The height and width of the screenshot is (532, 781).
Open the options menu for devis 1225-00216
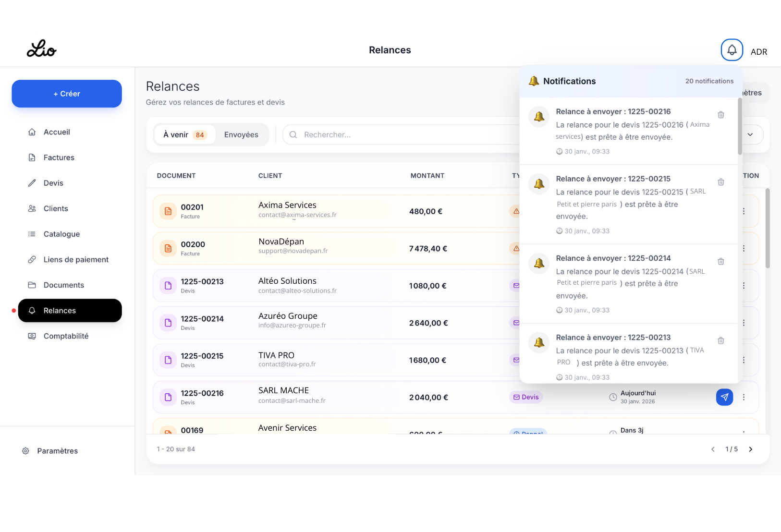point(744,397)
